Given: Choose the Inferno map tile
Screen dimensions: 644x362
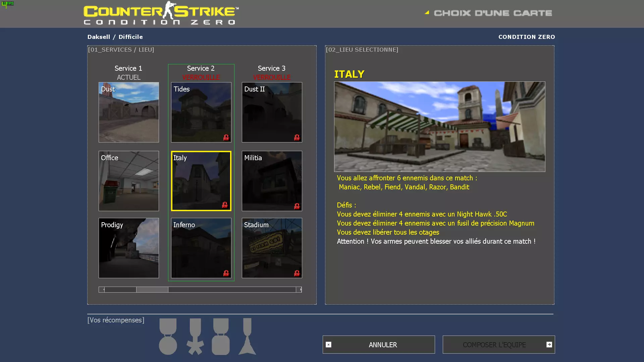Looking at the screenshot, I should point(201,248).
